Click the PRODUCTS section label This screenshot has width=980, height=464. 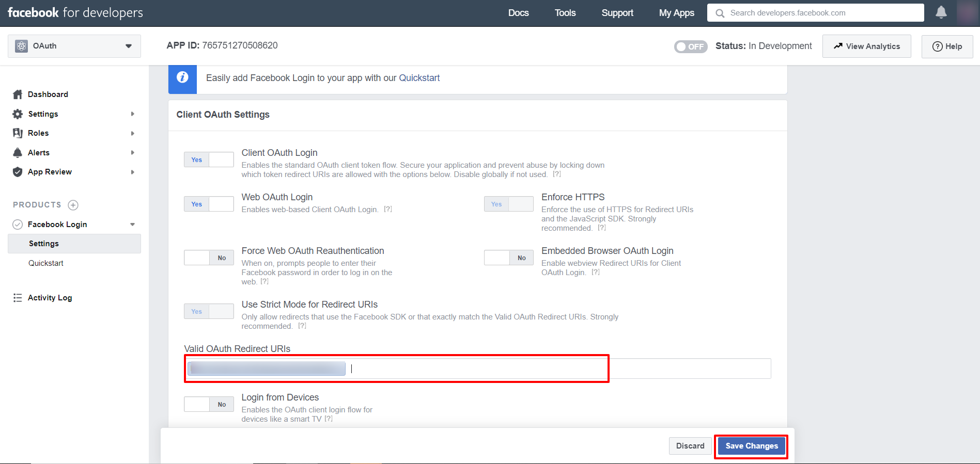pyautogui.click(x=37, y=205)
